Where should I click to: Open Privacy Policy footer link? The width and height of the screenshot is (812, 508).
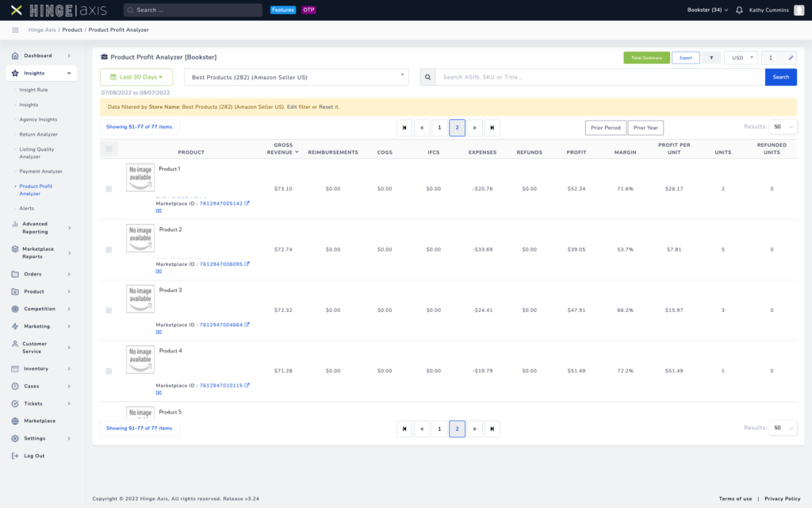[x=782, y=498]
